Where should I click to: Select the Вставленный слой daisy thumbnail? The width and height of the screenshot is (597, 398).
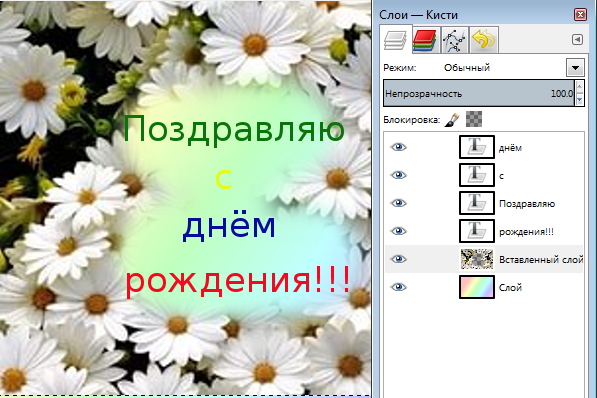pyautogui.click(x=477, y=259)
